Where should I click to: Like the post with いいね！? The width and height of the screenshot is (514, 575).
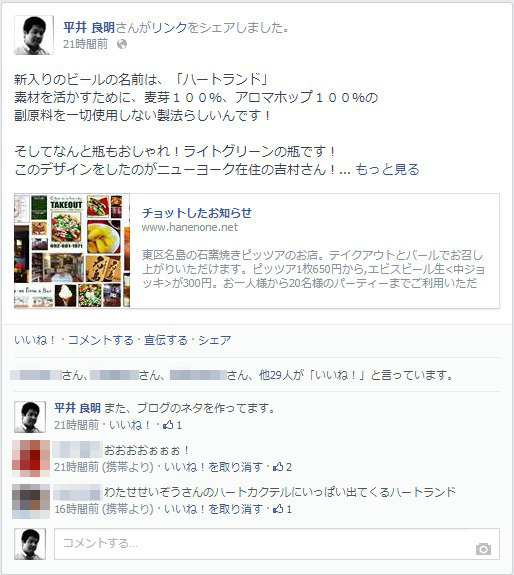(35, 340)
